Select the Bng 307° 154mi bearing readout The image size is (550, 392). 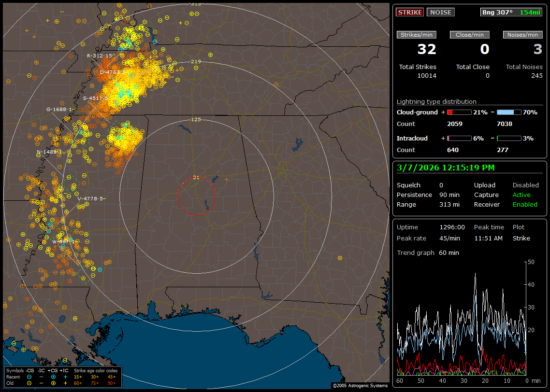[x=511, y=13]
